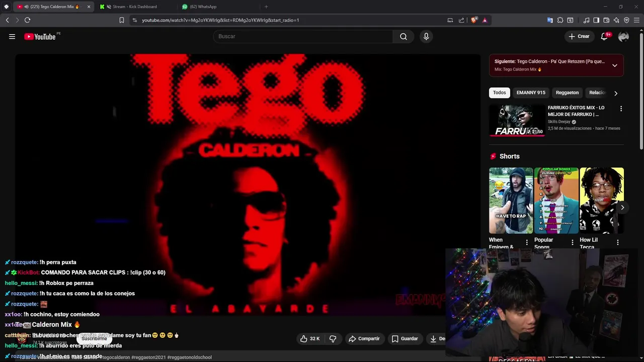The width and height of the screenshot is (644, 362).
Task: Open options for Popular Songs short
Action: coord(572,242)
